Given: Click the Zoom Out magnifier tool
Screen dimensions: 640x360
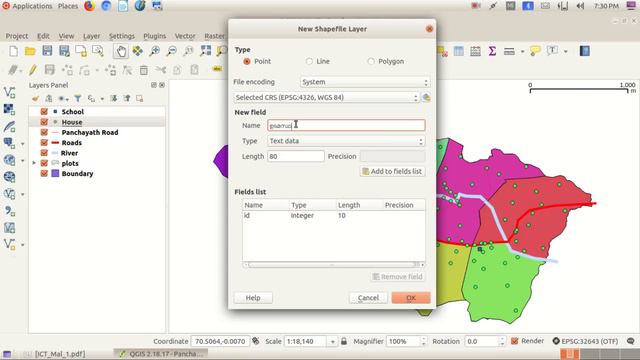Looking at the screenshot, I should [172, 51].
